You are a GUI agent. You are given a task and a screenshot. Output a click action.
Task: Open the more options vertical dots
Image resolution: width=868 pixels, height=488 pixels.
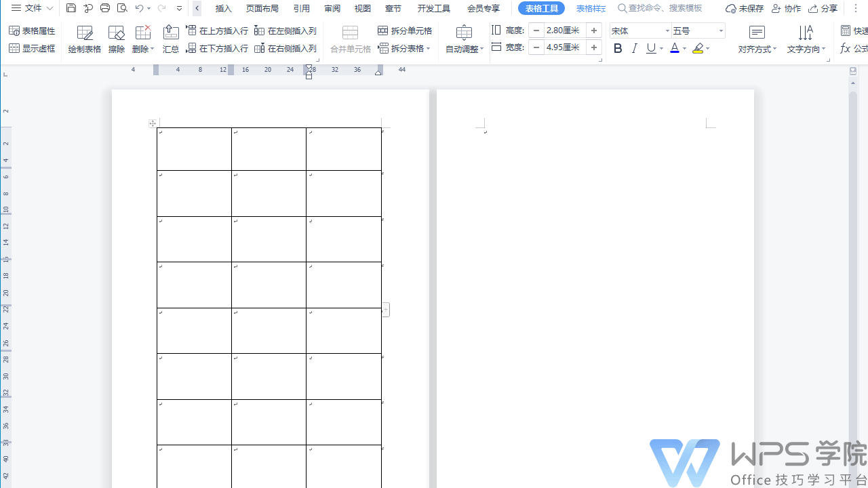tap(856, 8)
